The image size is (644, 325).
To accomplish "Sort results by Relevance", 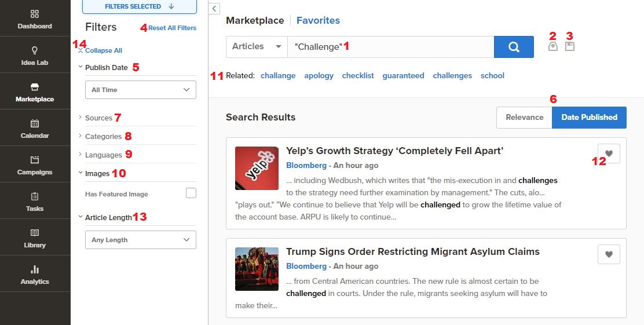I will (x=525, y=118).
